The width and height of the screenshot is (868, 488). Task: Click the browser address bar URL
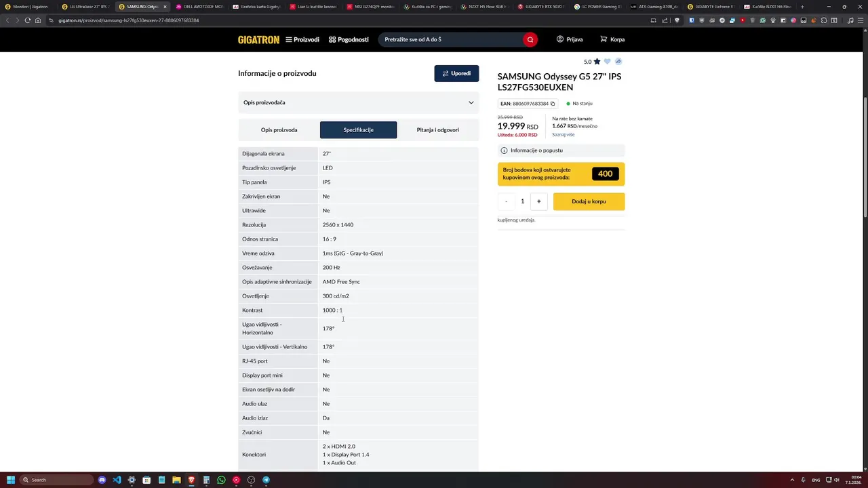tap(129, 20)
